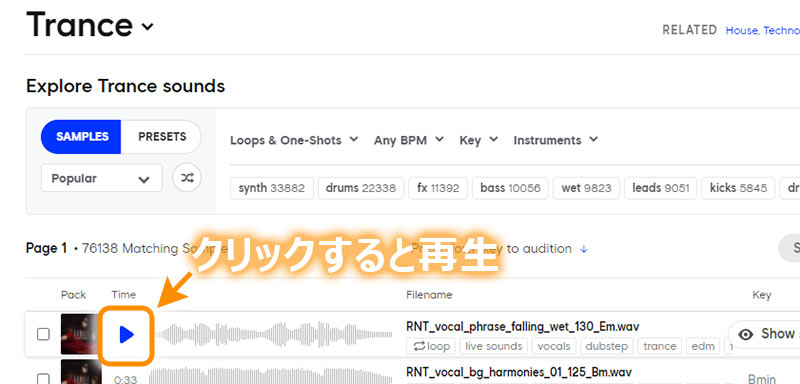The width and height of the screenshot is (800, 384).
Task: Filter by the leads tag
Action: (661, 188)
